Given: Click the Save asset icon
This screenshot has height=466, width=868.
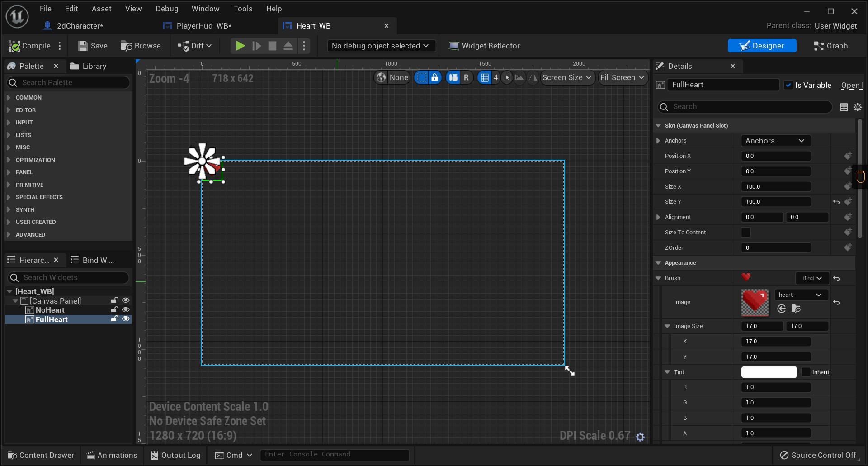Looking at the screenshot, I should (83, 46).
